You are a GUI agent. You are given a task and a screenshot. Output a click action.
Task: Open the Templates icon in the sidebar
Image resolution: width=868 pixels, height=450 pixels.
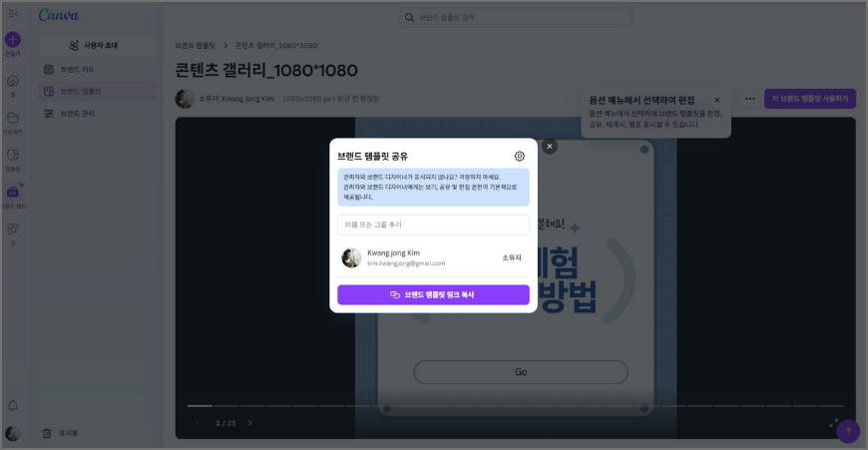tap(13, 155)
